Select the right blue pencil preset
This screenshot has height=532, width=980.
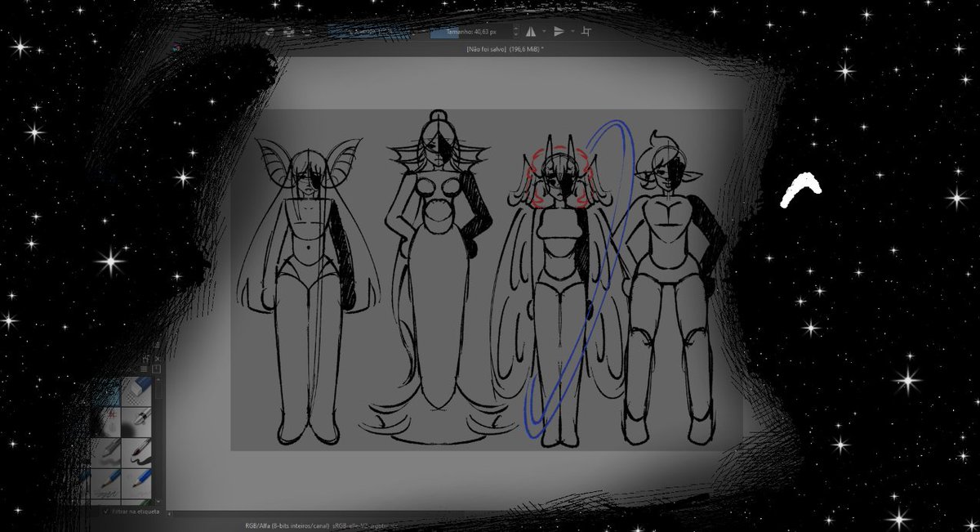point(136,483)
